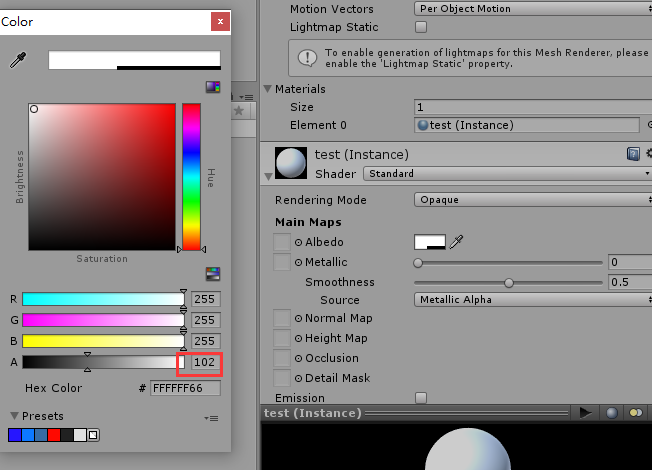652x470 pixels.
Task: Select the Normal Map texture picker circle
Action: [x=298, y=319]
